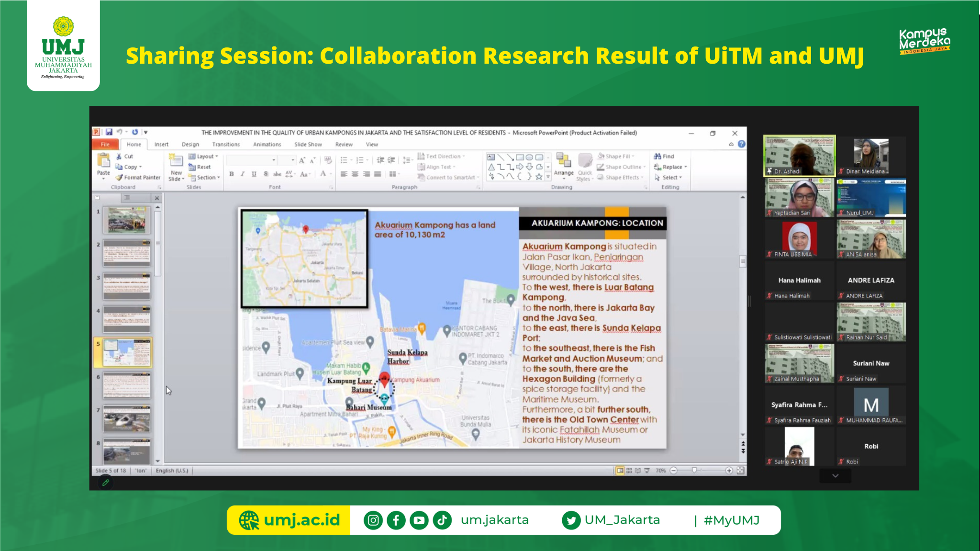The width and height of the screenshot is (980, 551).
Task: Open the Layout dropdown
Action: click(x=203, y=157)
